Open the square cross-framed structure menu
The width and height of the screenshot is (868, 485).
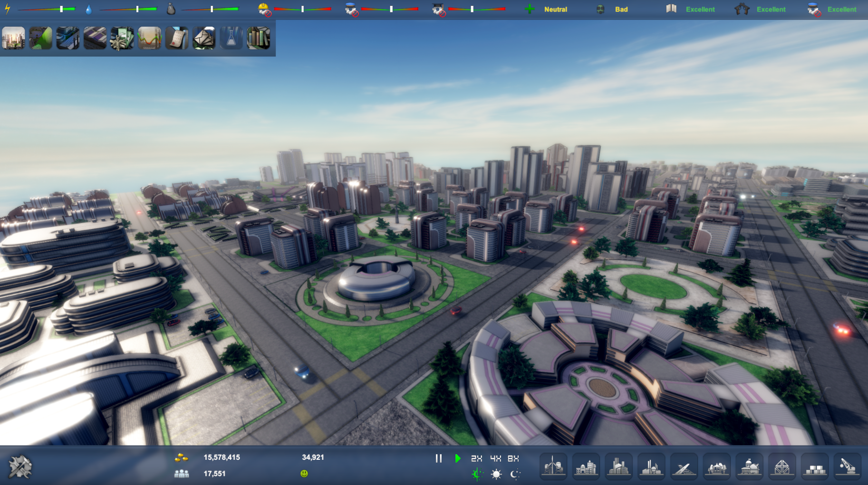782,466
